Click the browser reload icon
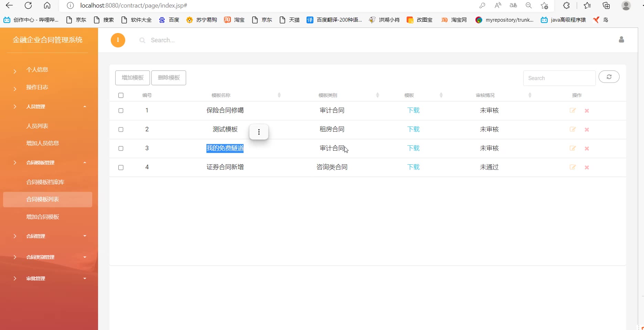Image resolution: width=644 pixels, height=330 pixels. point(28,5)
